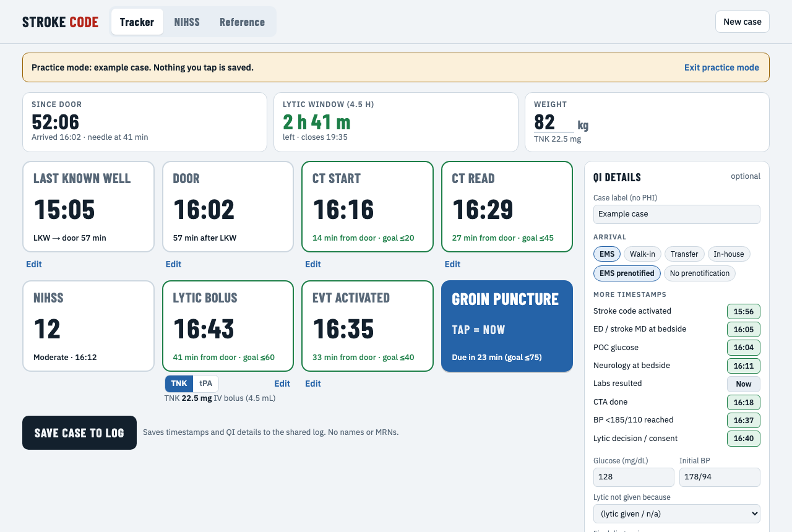
Task: Click the Case label input field
Action: [x=676, y=214]
